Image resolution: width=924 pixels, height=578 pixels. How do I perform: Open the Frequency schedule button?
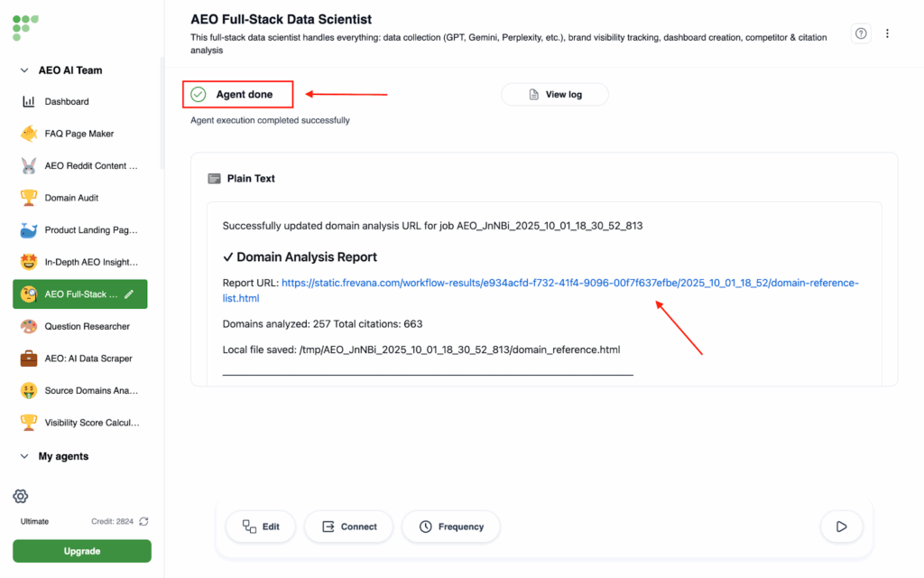coord(450,527)
